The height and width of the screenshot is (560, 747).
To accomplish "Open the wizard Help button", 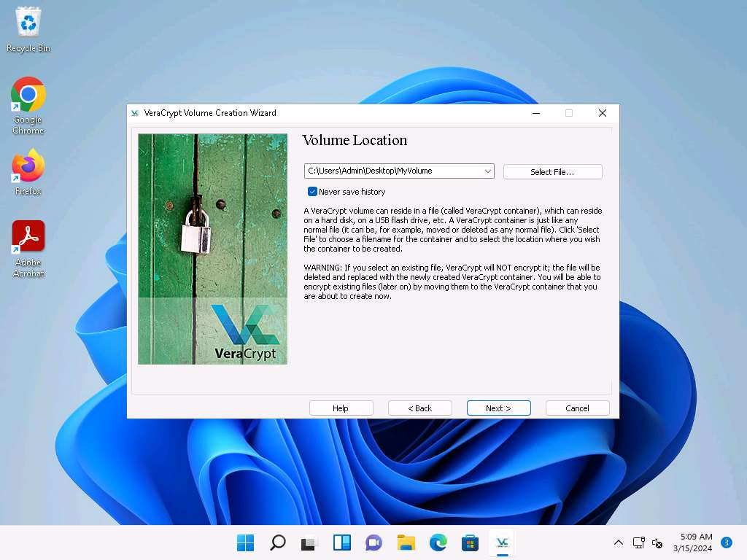I will click(341, 408).
